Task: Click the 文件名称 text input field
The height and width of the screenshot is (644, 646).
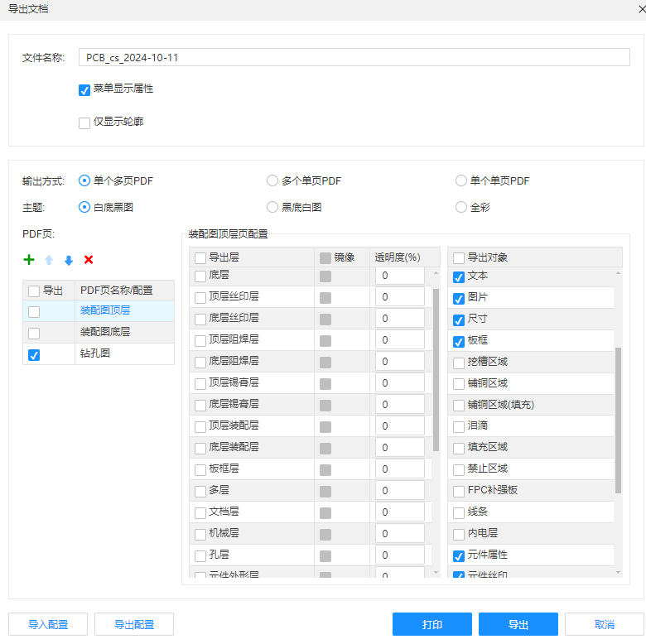Action: tap(354, 58)
